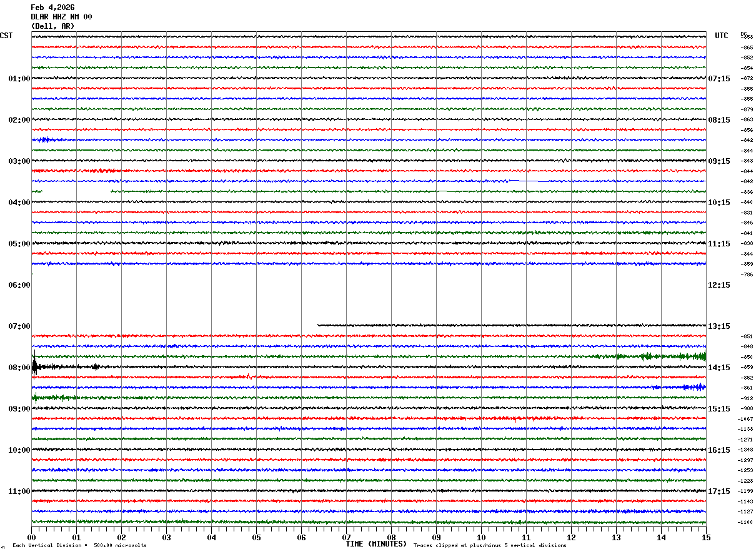The image size is (756, 554).
Task: Click the large black event spike at 08:00
Action: coord(34,367)
